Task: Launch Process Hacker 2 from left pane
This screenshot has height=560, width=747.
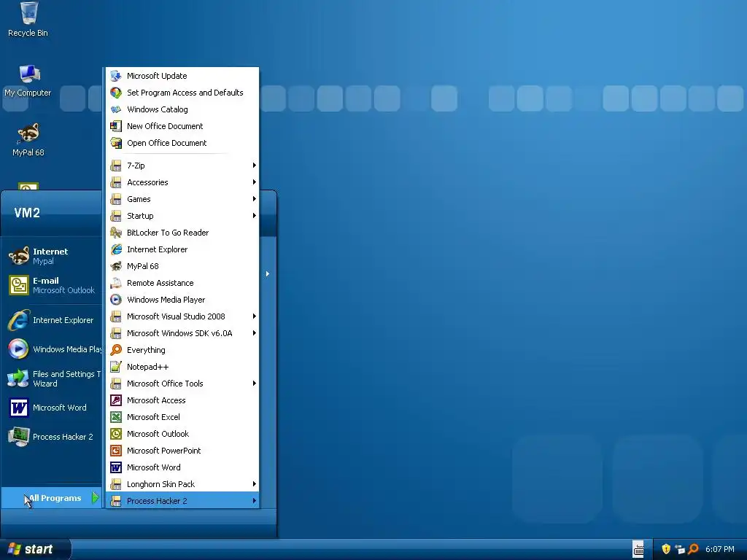Action: (53, 437)
